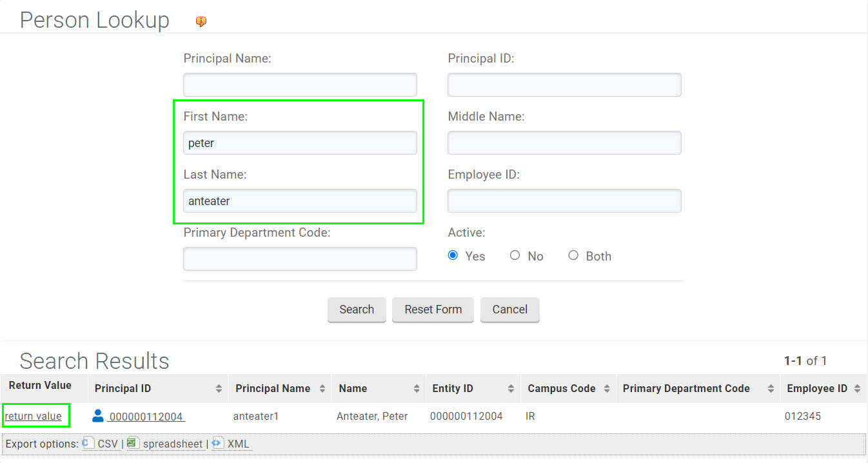Image resolution: width=868 pixels, height=463 pixels.
Task: Sort by Principal Name column arrows
Action: [322, 389]
